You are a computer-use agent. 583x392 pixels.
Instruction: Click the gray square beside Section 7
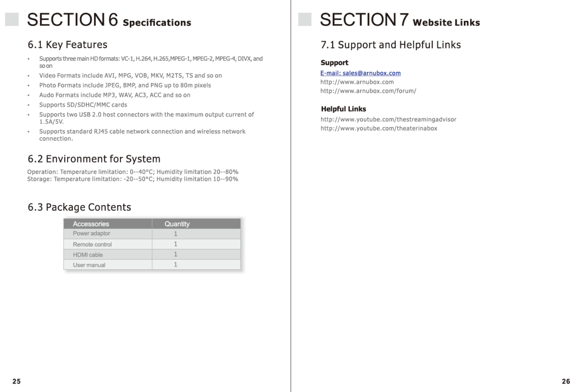click(305, 19)
